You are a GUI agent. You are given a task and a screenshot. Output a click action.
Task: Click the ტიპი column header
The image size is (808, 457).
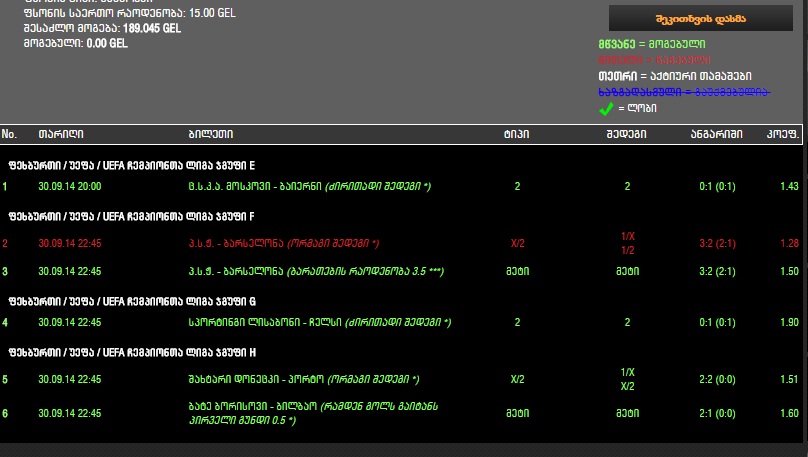coord(516,134)
